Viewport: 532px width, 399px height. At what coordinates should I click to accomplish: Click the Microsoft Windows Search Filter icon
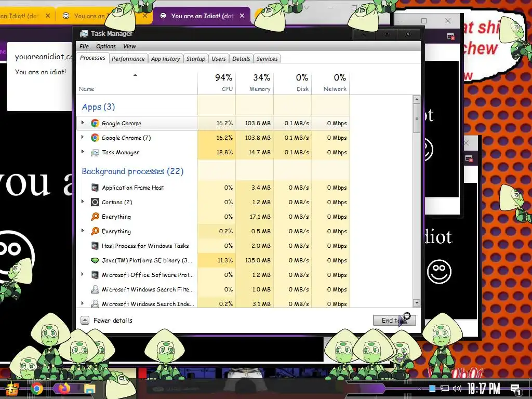click(95, 289)
